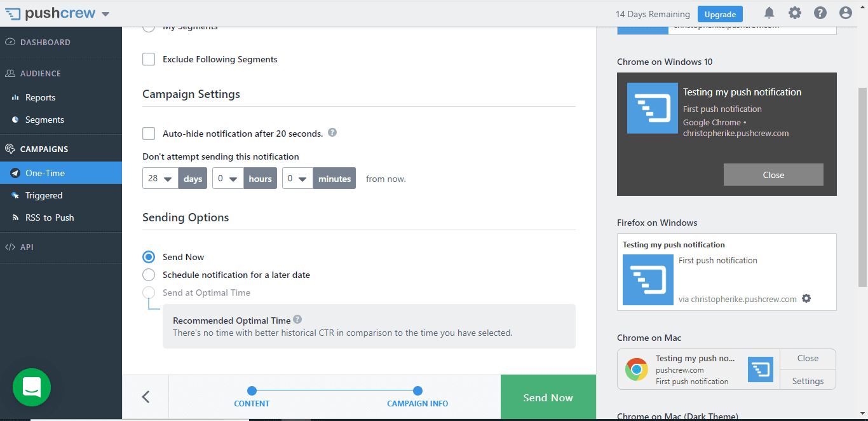Select the Send Now radio option
The height and width of the screenshot is (421, 868).
(149, 257)
